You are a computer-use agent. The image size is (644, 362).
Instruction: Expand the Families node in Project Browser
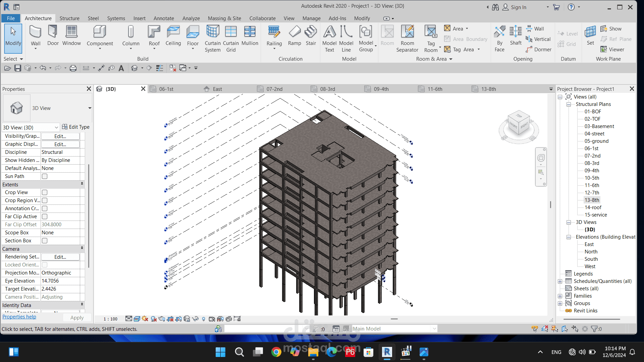tap(560, 296)
